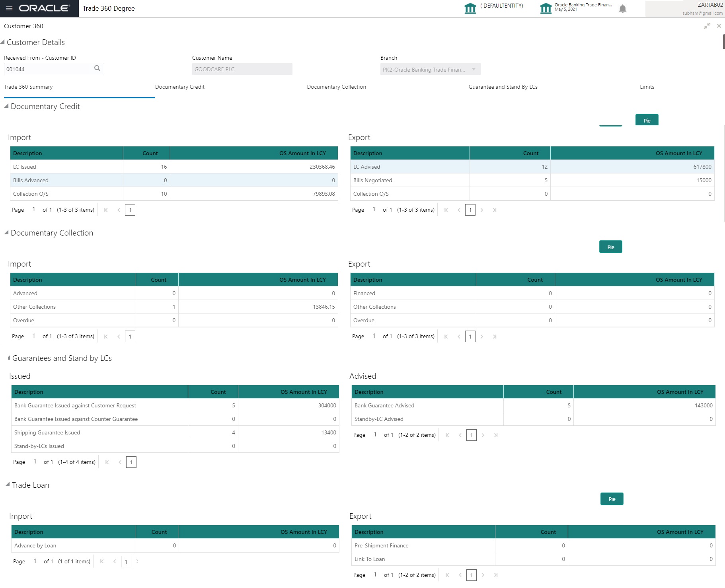Go to first page of Guarantees Issued table
The image size is (725, 588).
107,462
